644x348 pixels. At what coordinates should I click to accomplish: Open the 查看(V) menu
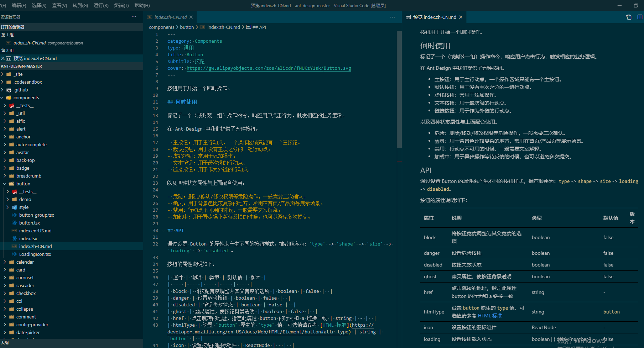59,5
